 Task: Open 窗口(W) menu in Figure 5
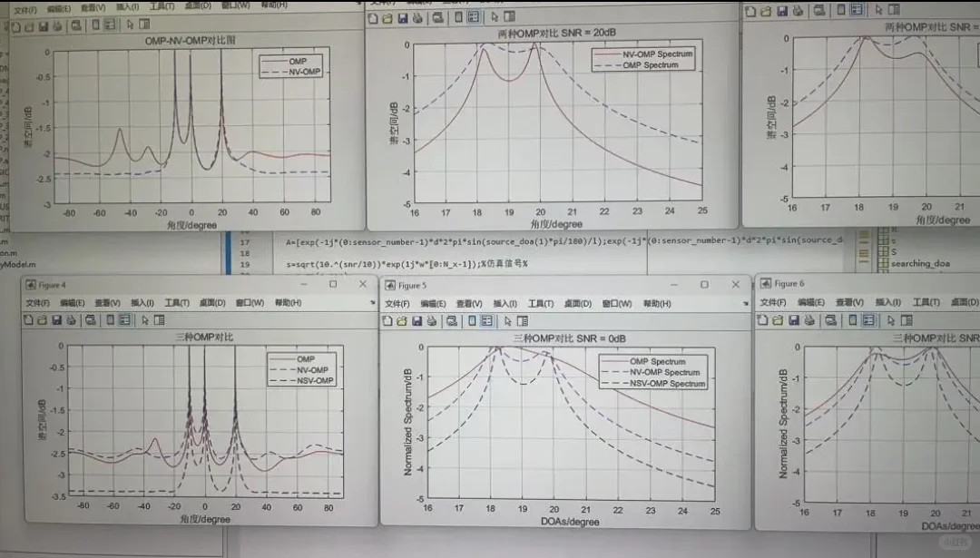pyautogui.click(x=617, y=303)
